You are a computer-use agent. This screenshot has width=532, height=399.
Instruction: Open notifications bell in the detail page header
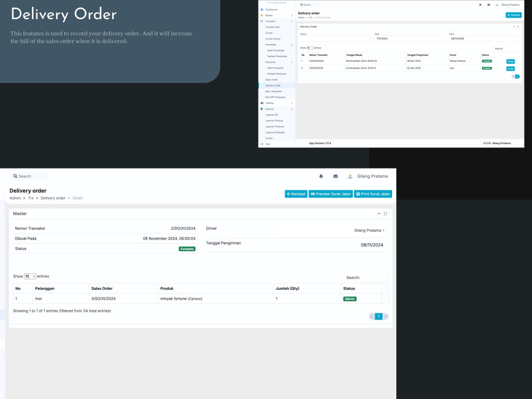pos(321,176)
